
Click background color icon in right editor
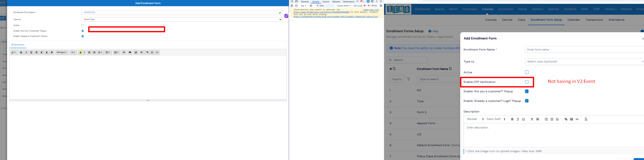538,119
